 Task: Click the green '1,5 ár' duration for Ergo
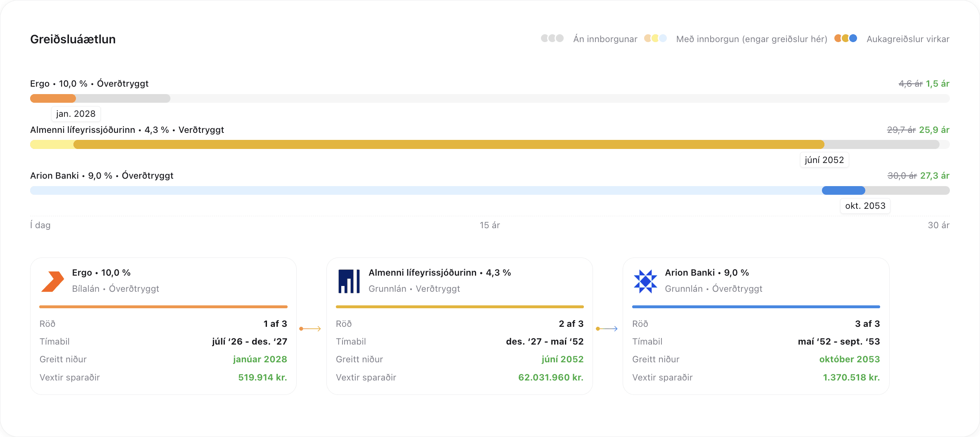[x=937, y=84]
